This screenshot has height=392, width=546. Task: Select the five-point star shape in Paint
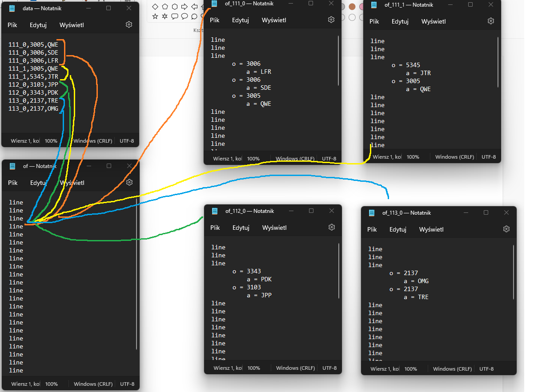click(x=155, y=16)
